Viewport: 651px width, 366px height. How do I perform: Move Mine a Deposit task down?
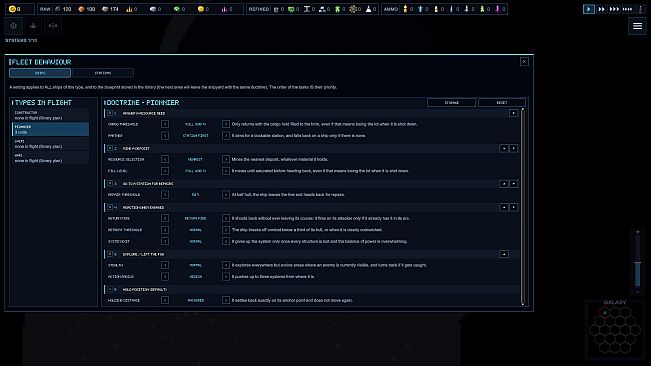(513, 149)
